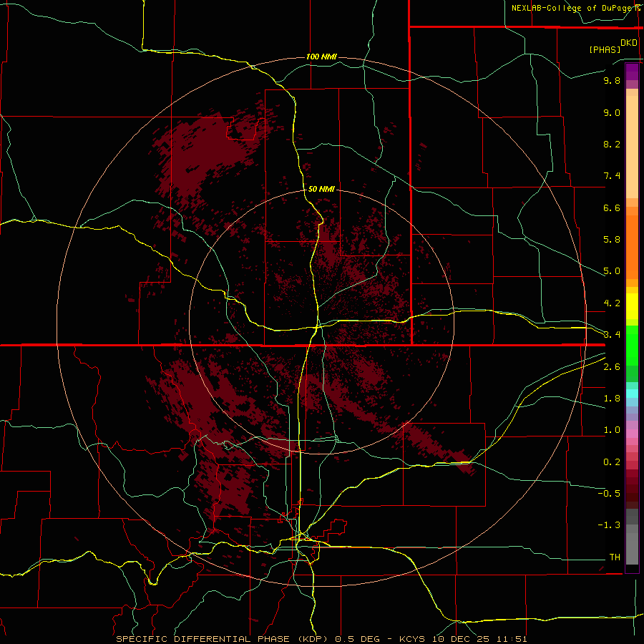Screen dimensions: 644x644
Task: Click the [PHAS] units label
Action: 605,49
